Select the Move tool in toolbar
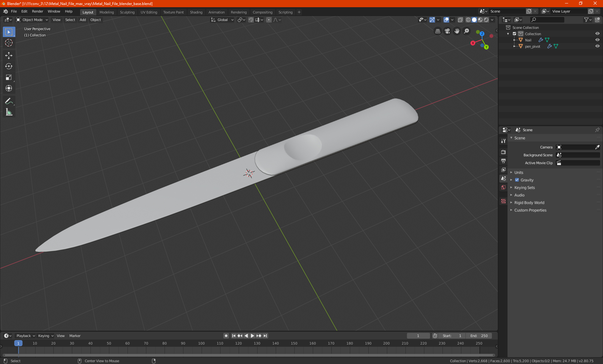The height and width of the screenshot is (364, 603). pos(8,55)
